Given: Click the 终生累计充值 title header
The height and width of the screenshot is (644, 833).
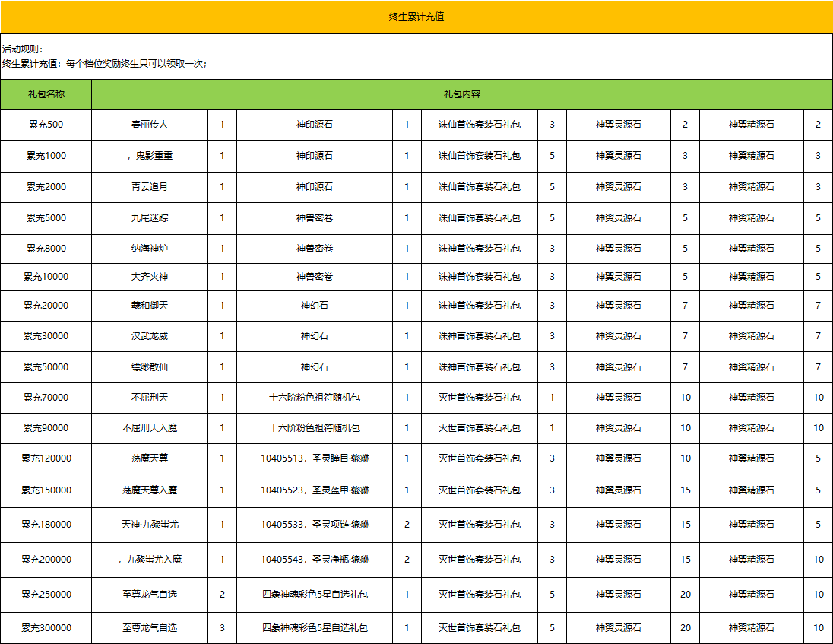Looking at the screenshot, I should 416,17.
